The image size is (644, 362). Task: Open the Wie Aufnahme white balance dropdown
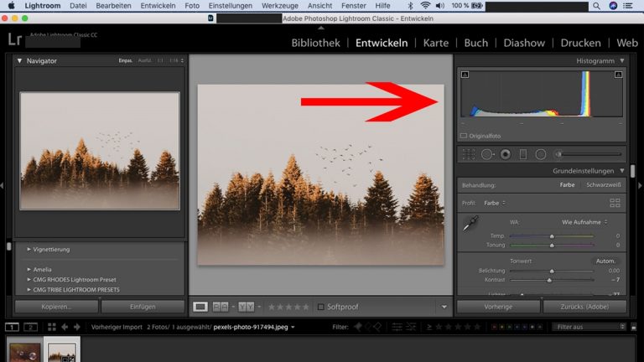tap(584, 222)
